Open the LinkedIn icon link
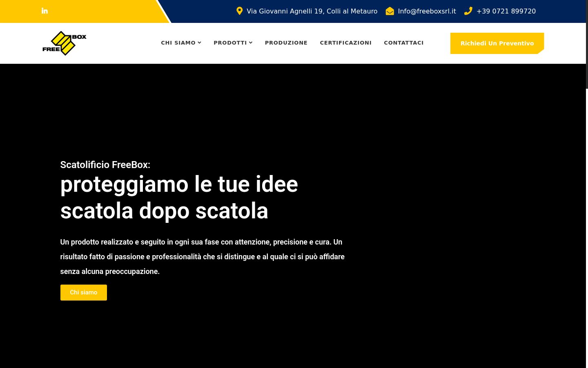The image size is (588, 368). pos(45,11)
